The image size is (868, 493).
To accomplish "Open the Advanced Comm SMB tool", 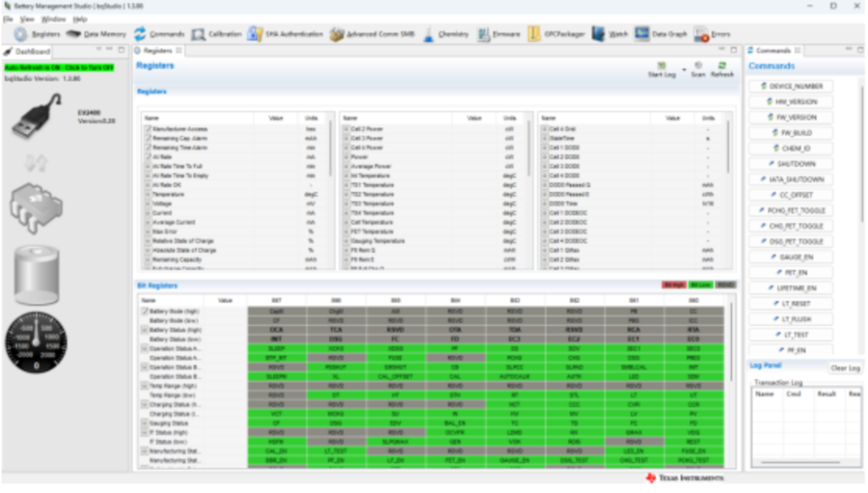I will (372, 35).
